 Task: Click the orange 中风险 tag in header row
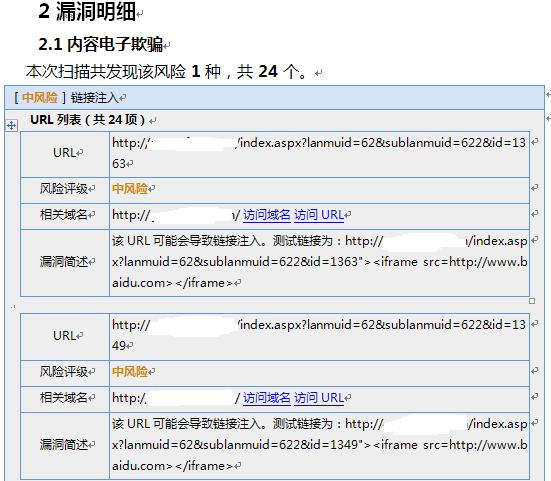(40, 98)
